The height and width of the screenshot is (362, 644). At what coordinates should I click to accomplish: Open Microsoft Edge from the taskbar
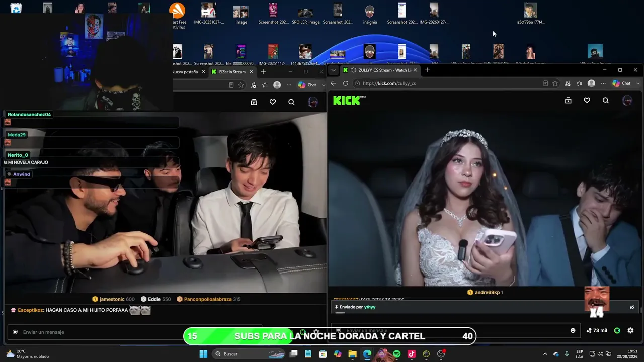367,354
